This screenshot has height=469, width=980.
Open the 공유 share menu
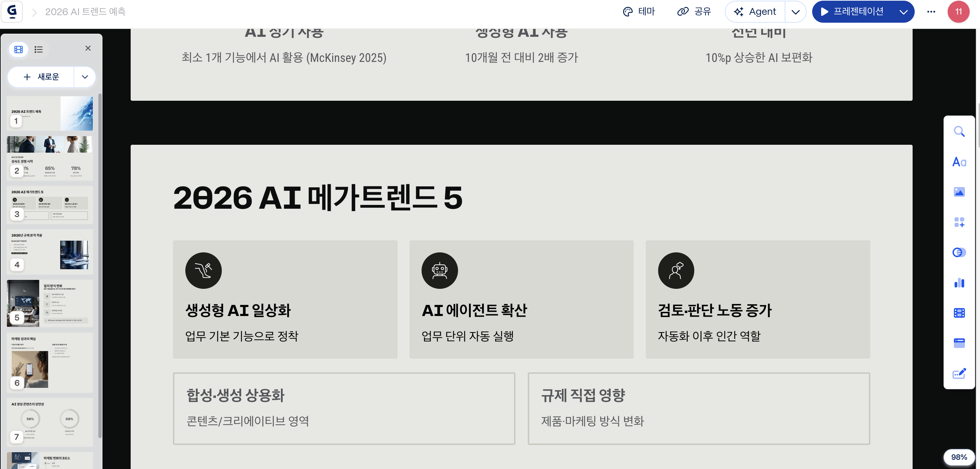[x=694, y=11]
